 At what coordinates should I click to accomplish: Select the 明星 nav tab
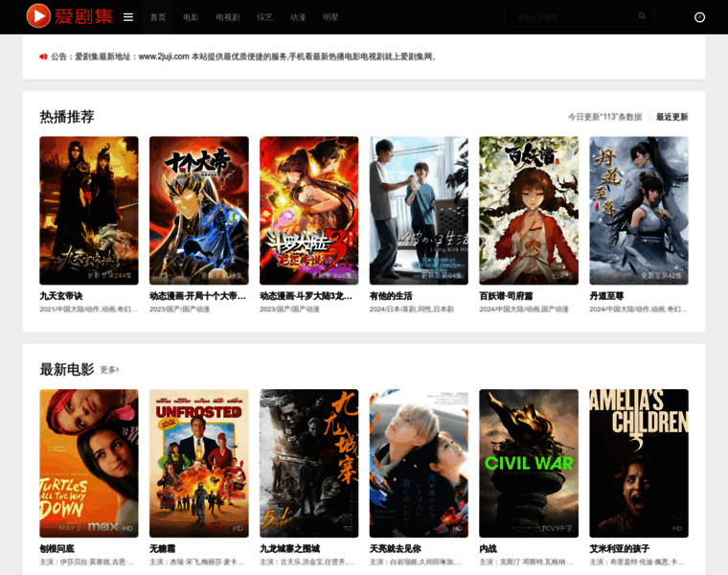click(330, 17)
